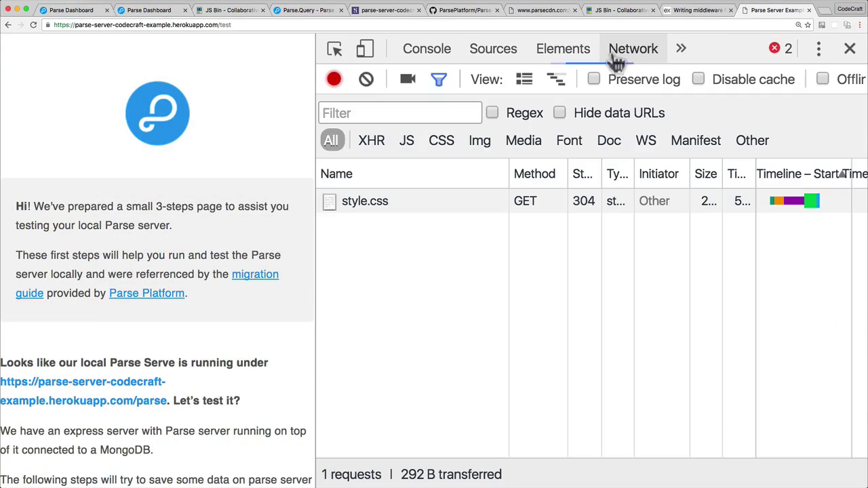
Task: Select the All filter type
Action: (331, 140)
